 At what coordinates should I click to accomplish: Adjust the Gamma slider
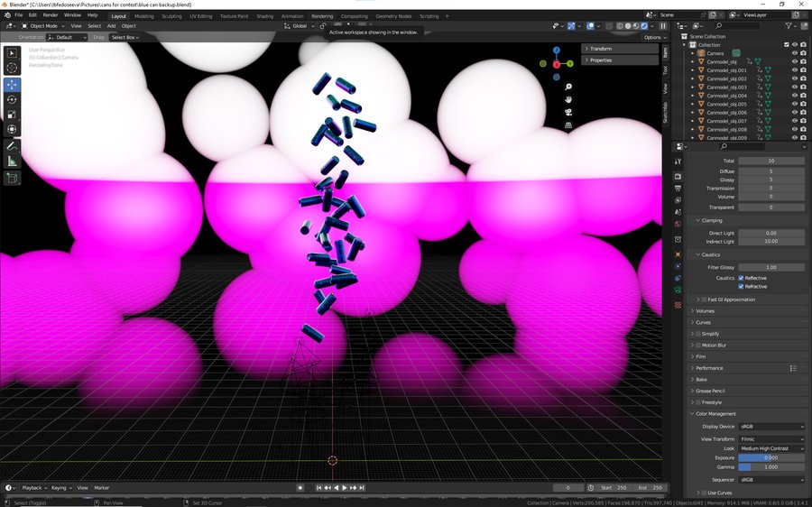click(x=771, y=467)
